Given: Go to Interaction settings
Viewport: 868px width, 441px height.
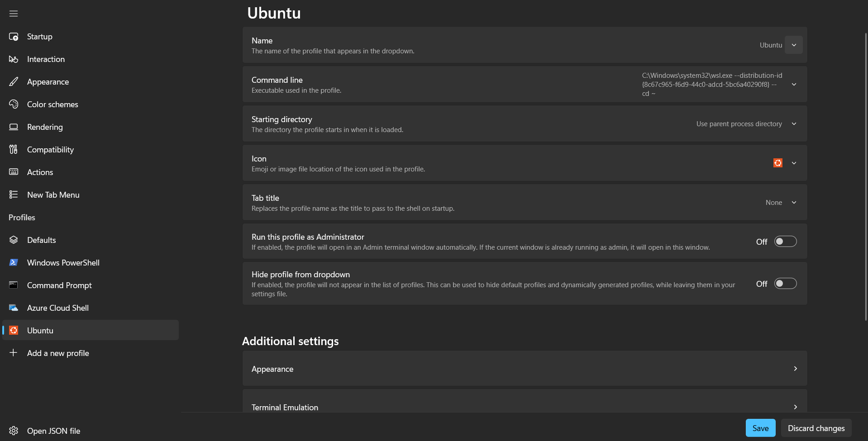Looking at the screenshot, I should tap(91, 59).
